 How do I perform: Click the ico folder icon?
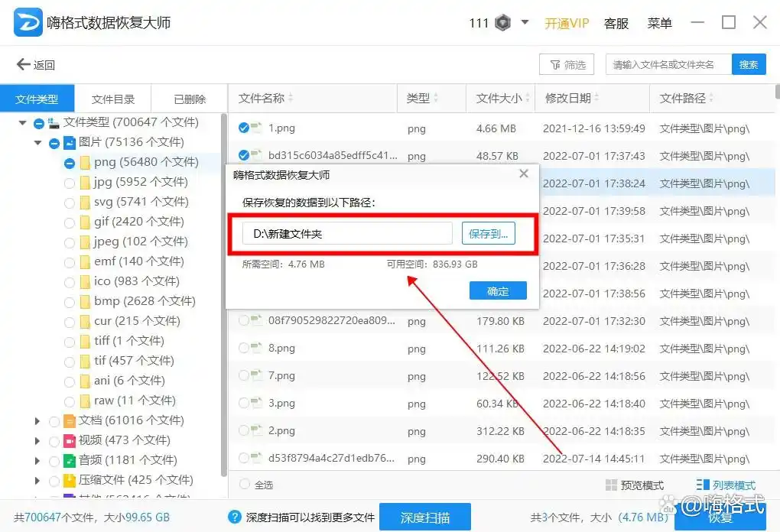[x=85, y=282]
